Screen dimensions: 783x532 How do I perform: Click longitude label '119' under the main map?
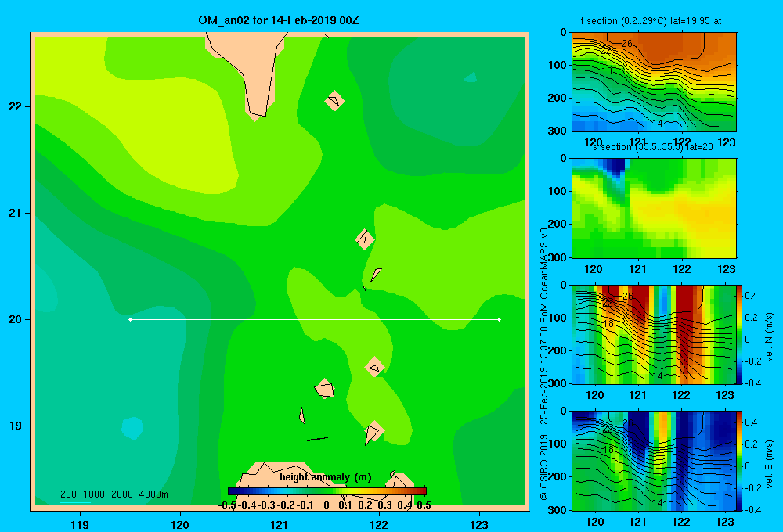[x=80, y=524]
